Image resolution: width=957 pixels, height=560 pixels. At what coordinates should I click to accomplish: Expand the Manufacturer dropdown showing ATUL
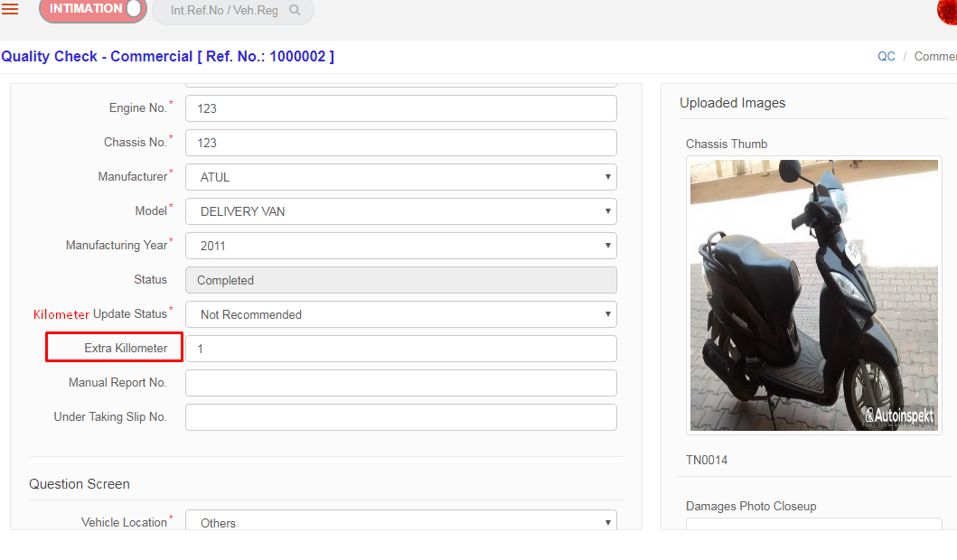coord(400,177)
